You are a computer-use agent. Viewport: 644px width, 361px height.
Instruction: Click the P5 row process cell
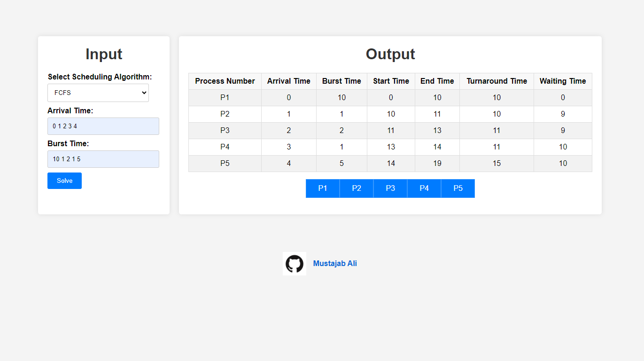pyautogui.click(x=225, y=164)
